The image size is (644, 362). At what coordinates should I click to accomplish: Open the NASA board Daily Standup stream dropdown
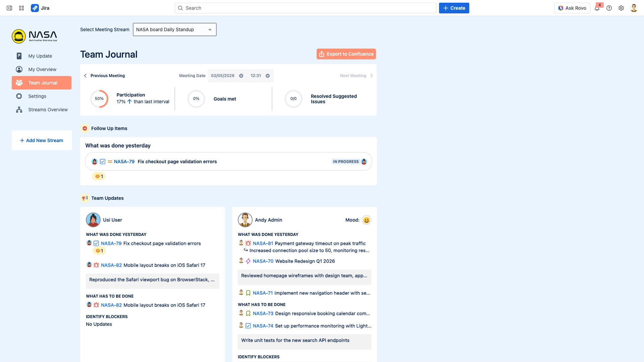pos(174,29)
